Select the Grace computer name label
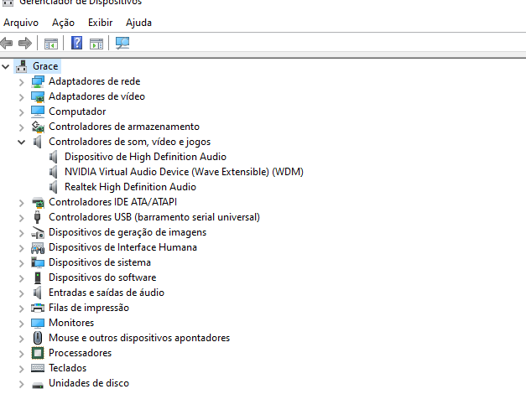This screenshot has width=526, height=420. (x=45, y=66)
